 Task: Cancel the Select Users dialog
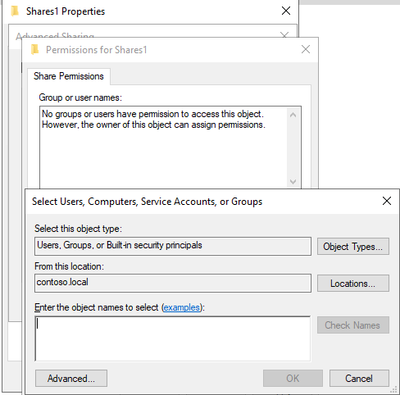(359, 378)
